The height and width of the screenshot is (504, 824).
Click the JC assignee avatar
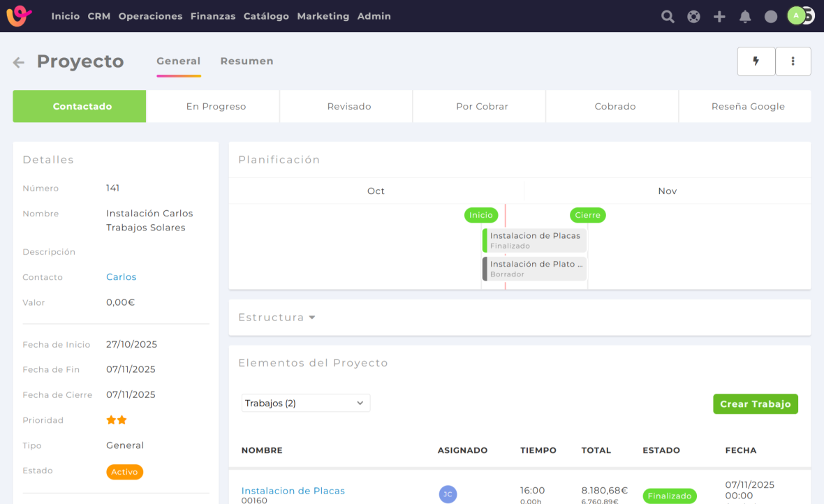coord(448,494)
